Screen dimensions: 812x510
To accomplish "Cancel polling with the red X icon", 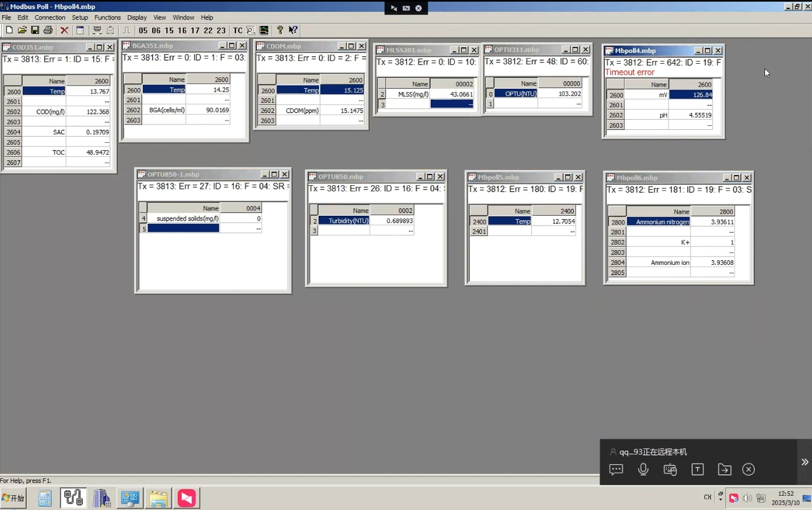I will coord(64,30).
